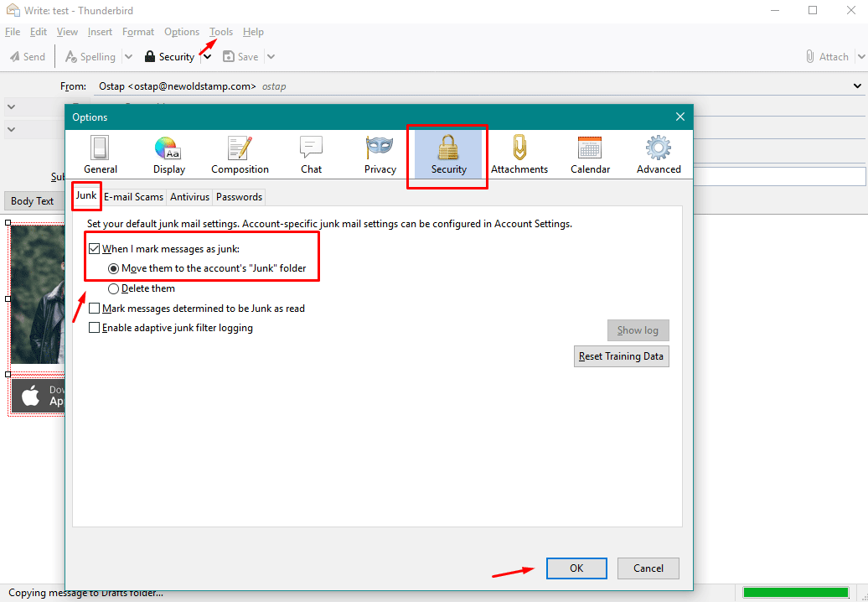Run the Spelling check tool
868x602 pixels.
pos(90,56)
